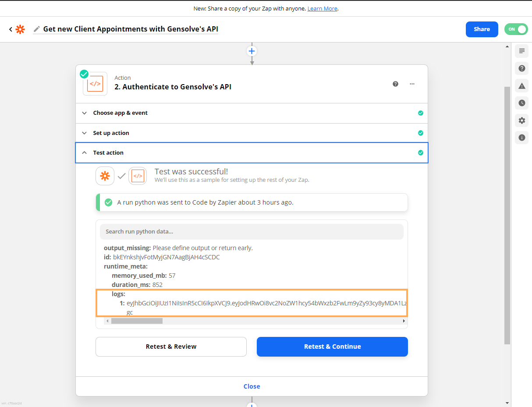Open sidebar warning alerts icon
The image size is (532, 407).
click(x=521, y=86)
